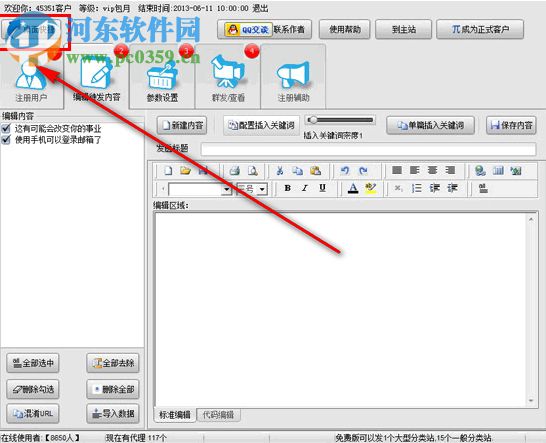Click 单篇插入关键词 button
The image size is (546, 443).
(430, 125)
